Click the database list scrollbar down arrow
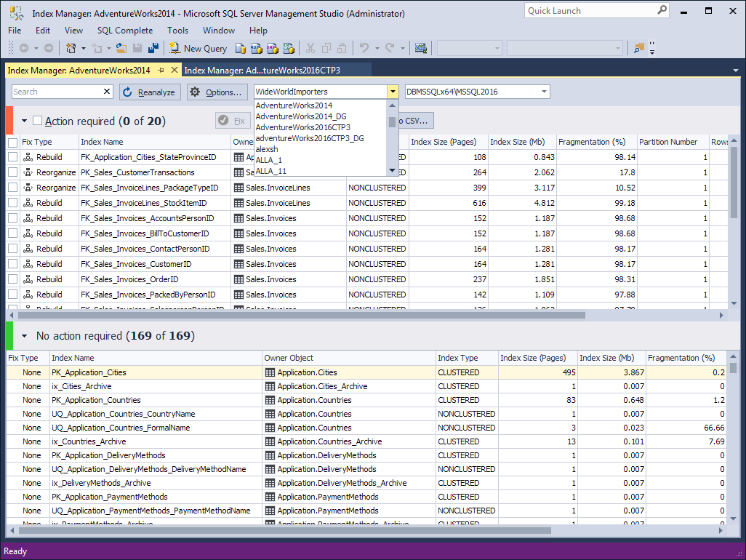 click(x=392, y=170)
